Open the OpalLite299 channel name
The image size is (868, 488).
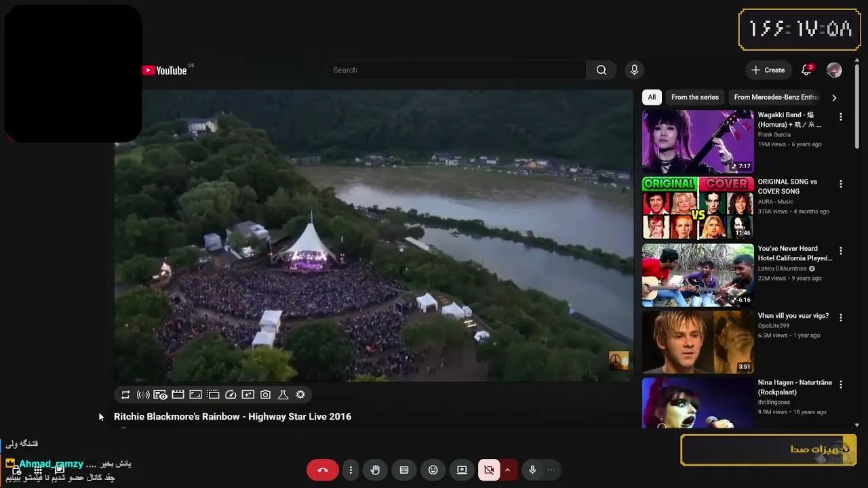[774, 326]
